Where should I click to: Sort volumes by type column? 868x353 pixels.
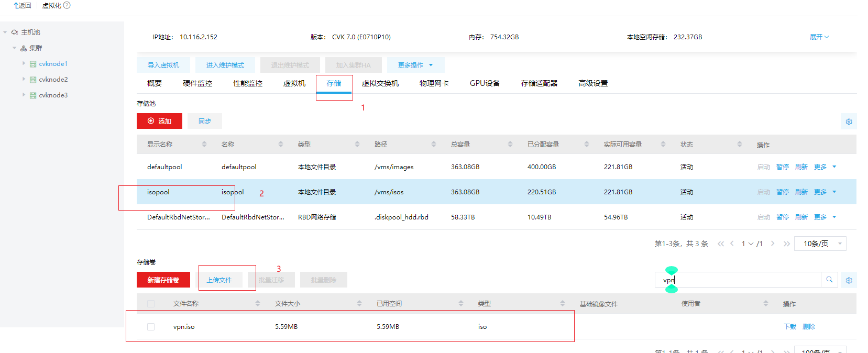click(x=563, y=303)
